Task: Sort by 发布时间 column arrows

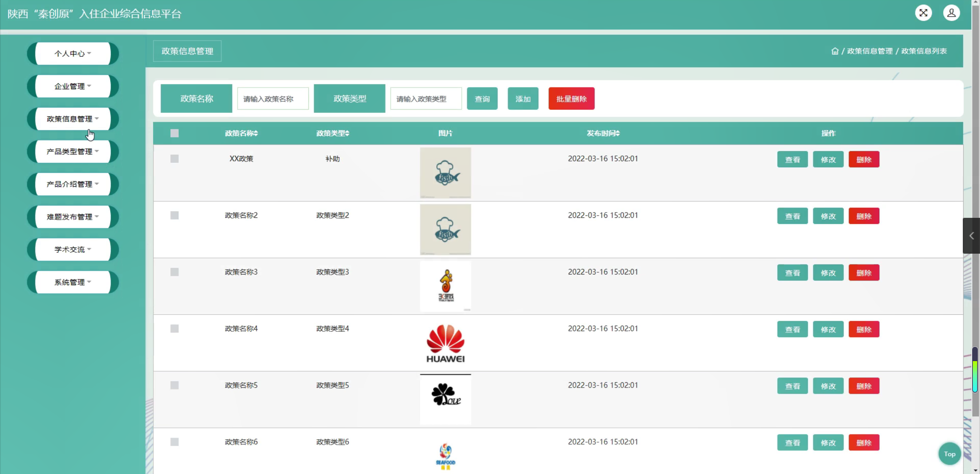Action: 618,133
